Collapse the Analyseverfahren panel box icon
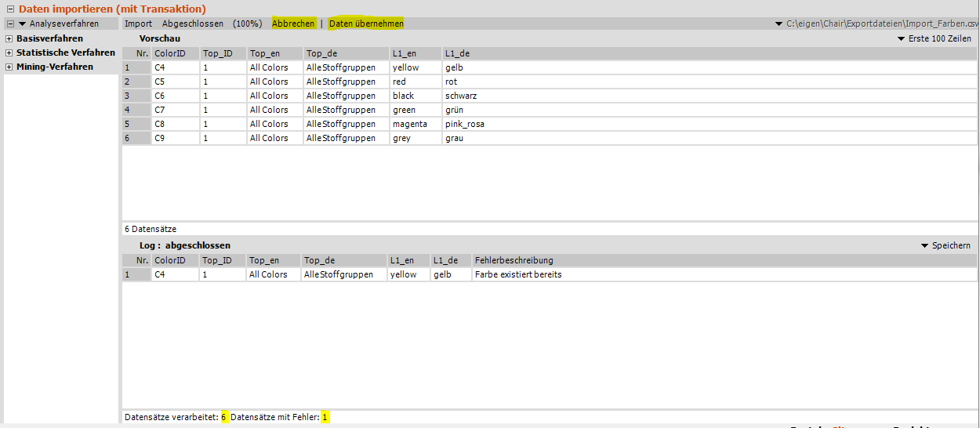 pyautogui.click(x=11, y=24)
